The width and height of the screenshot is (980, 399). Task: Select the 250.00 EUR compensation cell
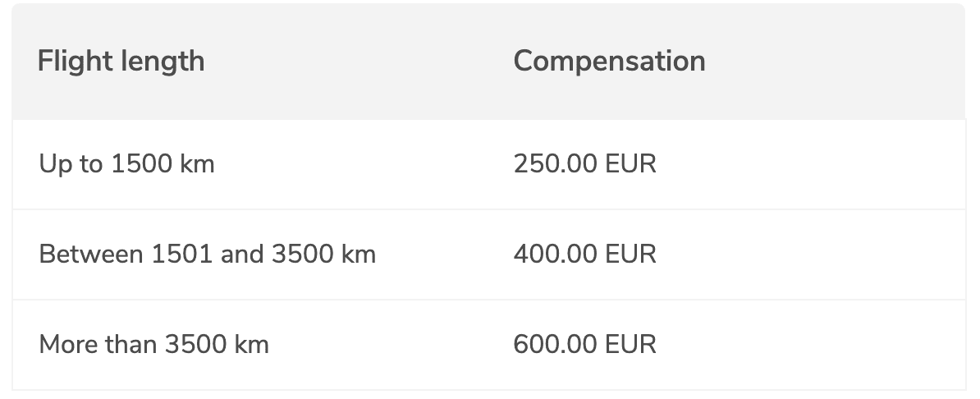[585, 164]
